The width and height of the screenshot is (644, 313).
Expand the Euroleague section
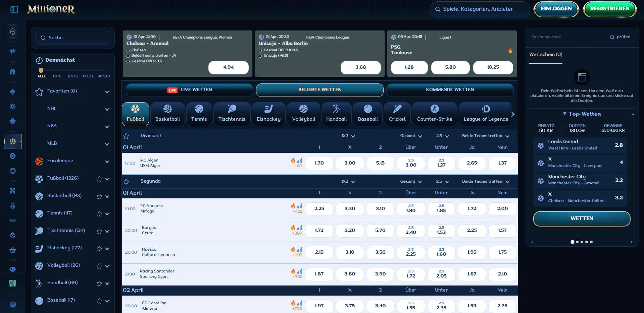tap(107, 162)
